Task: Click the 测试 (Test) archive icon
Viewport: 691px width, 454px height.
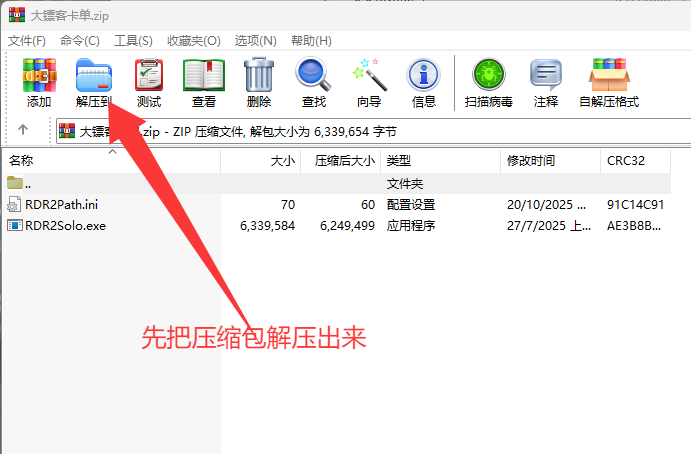Action: (x=149, y=76)
